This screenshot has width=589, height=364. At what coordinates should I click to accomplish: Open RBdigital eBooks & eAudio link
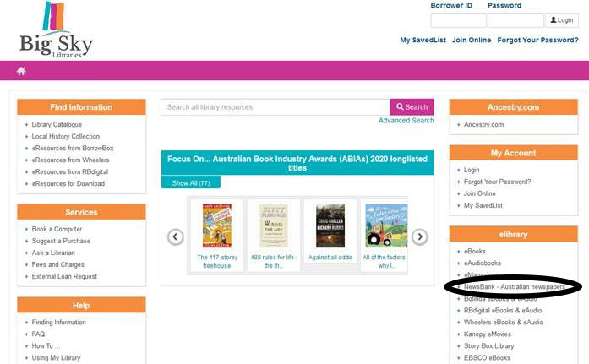coord(503,311)
